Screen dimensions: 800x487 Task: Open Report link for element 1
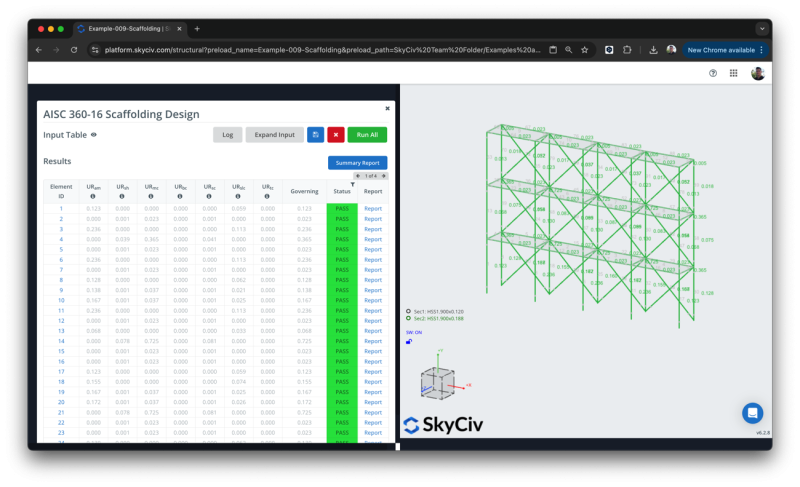coord(373,208)
